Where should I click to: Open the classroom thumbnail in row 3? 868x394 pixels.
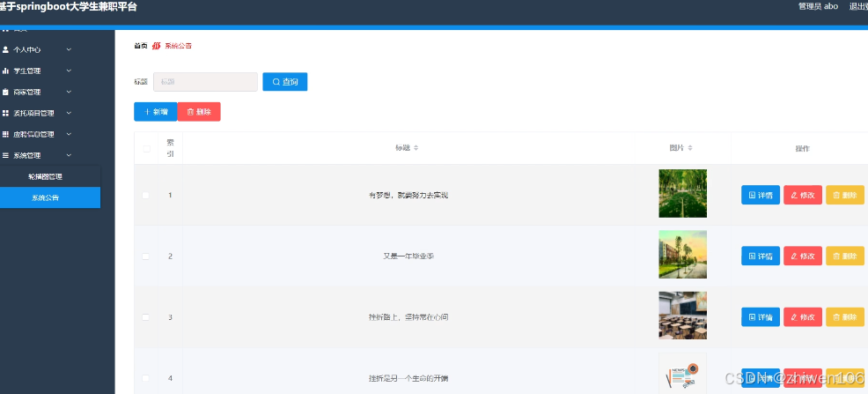[682, 316]
